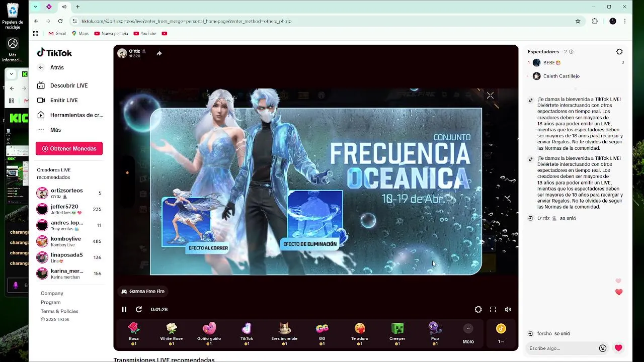Image resolution: width=644 pixels, height=362 pixels.
Task: Send Pop gift
Action: (435, 334)
